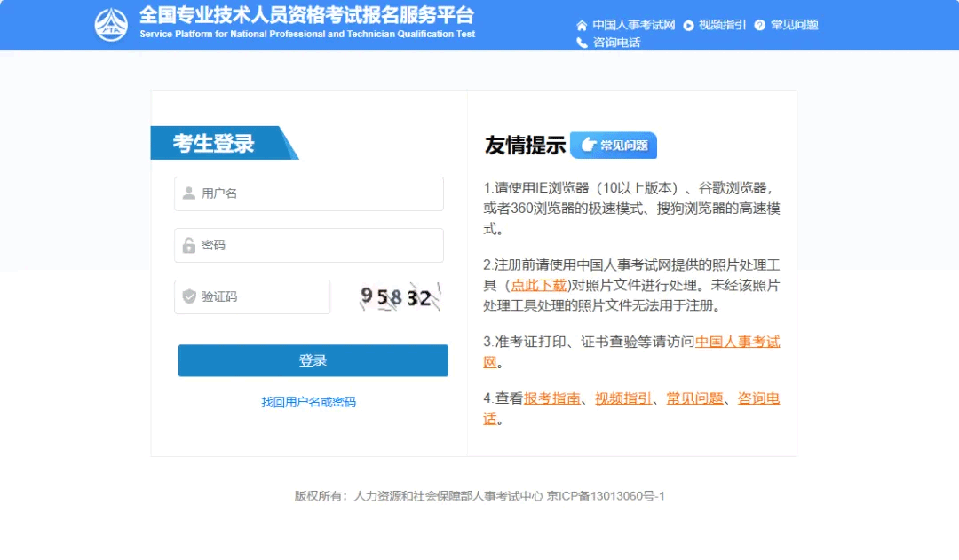Click the shield icon in 验证码 field
Viewport: 959px width, 560px height.
pos(188,296)
